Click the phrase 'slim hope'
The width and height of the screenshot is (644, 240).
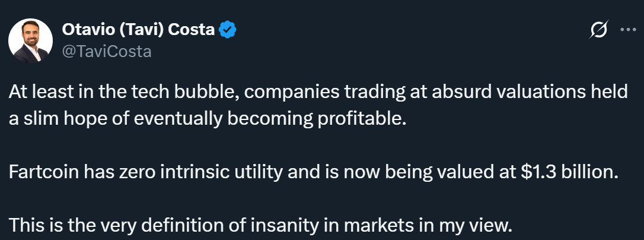66,119
